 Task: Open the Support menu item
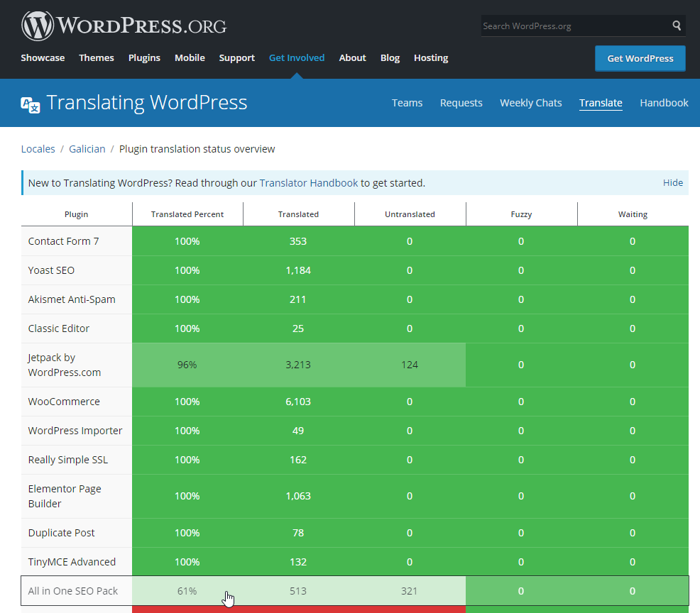(x=236, y=58)
